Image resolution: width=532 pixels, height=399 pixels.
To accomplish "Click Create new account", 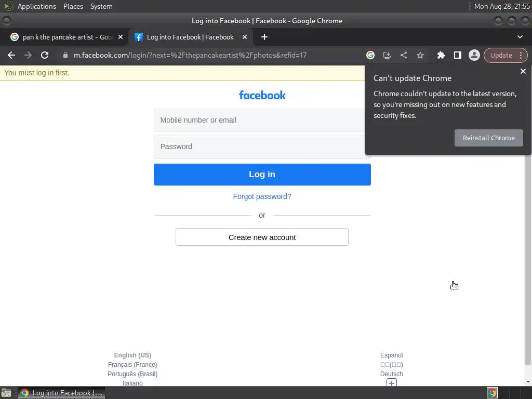I will pyautogui.click(x=262, y=237).
